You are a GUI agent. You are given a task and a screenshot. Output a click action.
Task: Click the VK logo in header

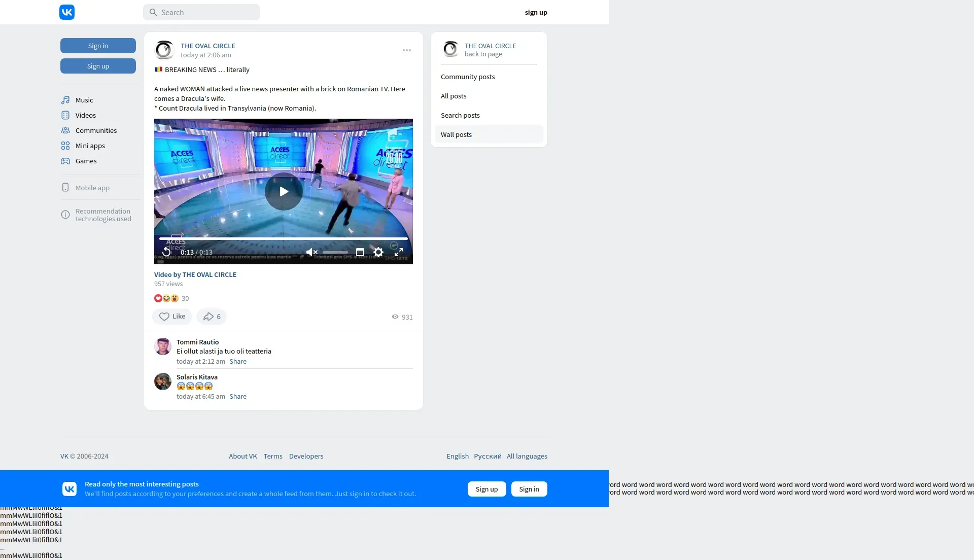tap(67, 12)
